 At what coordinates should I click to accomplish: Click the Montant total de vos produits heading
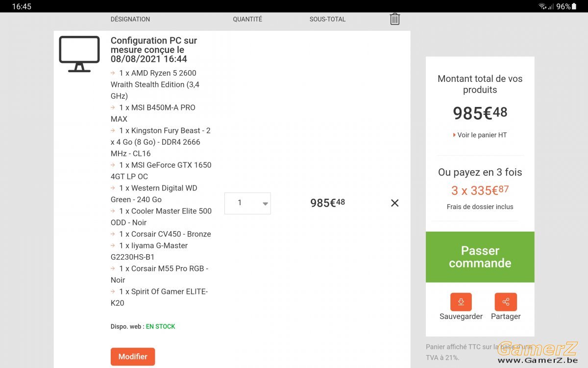tap(480, 84)
